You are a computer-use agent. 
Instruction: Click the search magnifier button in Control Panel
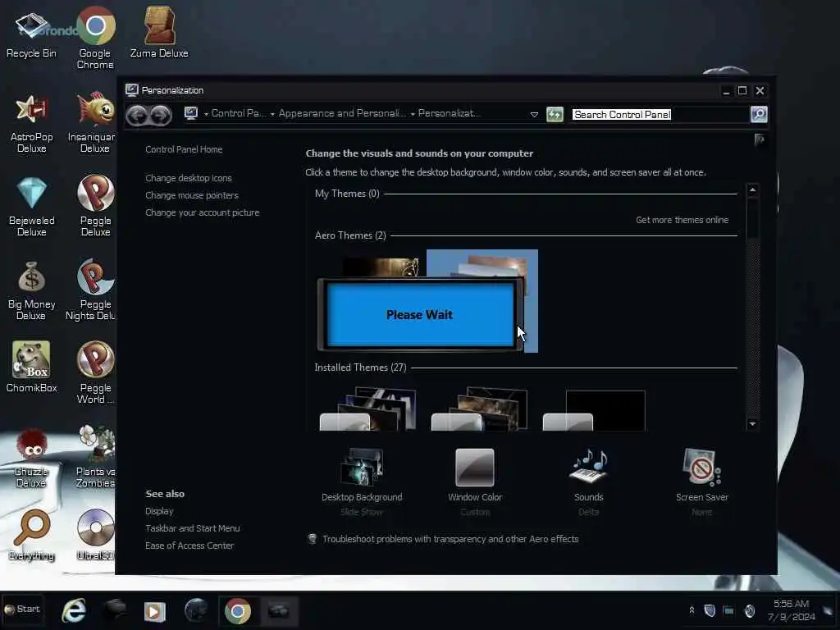(x=759, y=114)
